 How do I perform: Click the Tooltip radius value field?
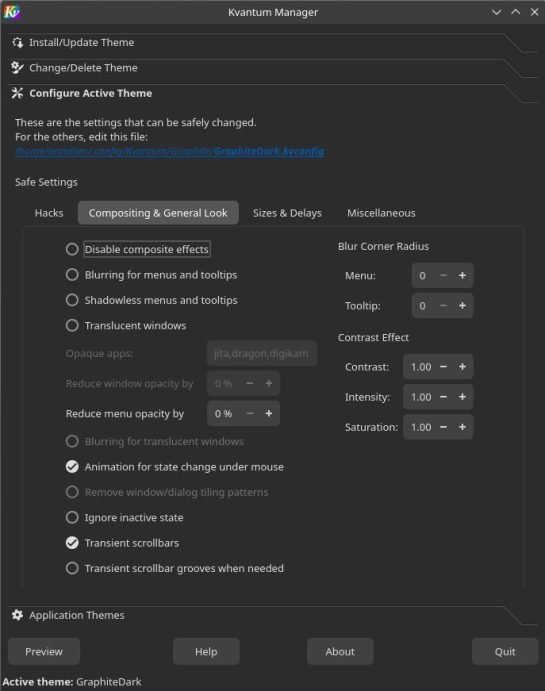coord(423,305)
